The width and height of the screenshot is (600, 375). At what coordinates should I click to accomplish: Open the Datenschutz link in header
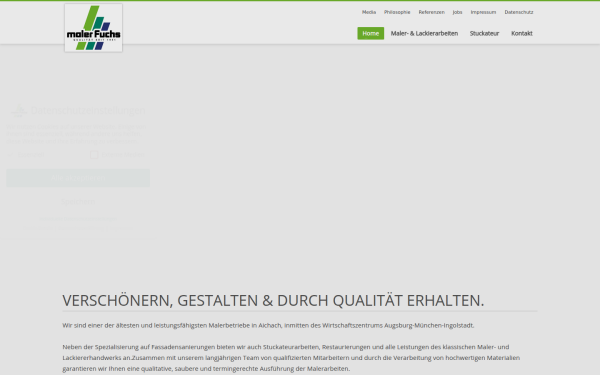pyautogui.click(x=518, y=12)
